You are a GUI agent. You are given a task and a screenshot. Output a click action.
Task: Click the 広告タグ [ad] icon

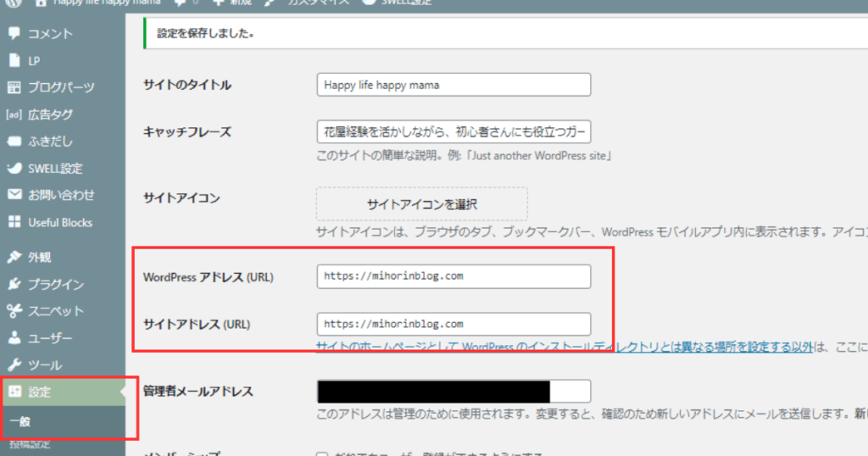point(14,114)
